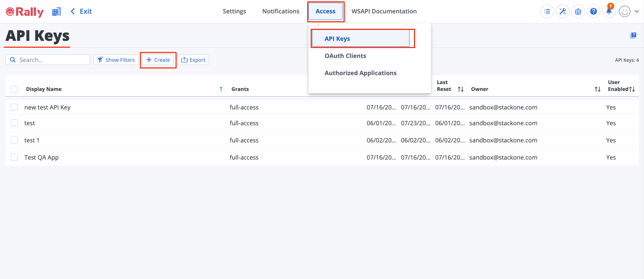Viewport: 644px width, 279px height.
Task: Click full-access grant of 'Test QA App' row
Action: click(x=244, y=158)
